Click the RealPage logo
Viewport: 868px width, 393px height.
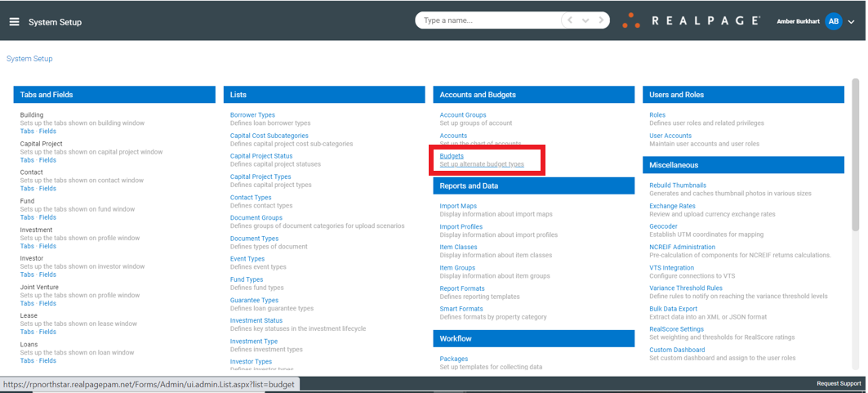(x=691, y=20)
